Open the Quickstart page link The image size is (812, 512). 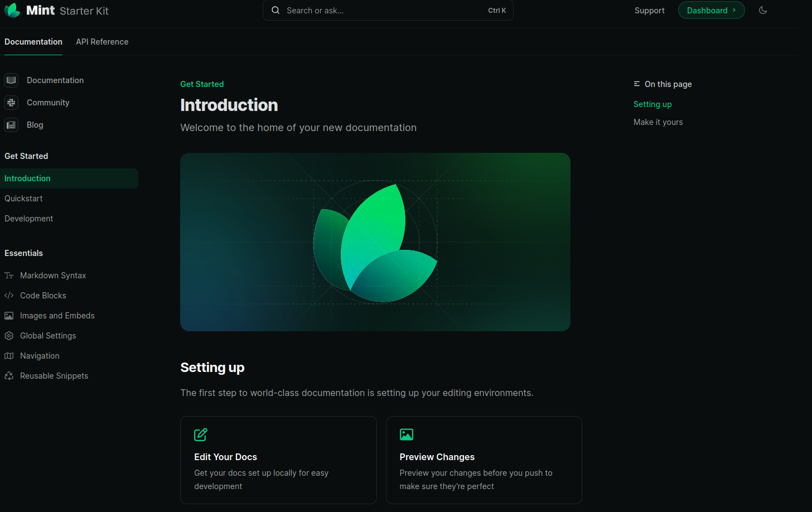coord(23,198)
